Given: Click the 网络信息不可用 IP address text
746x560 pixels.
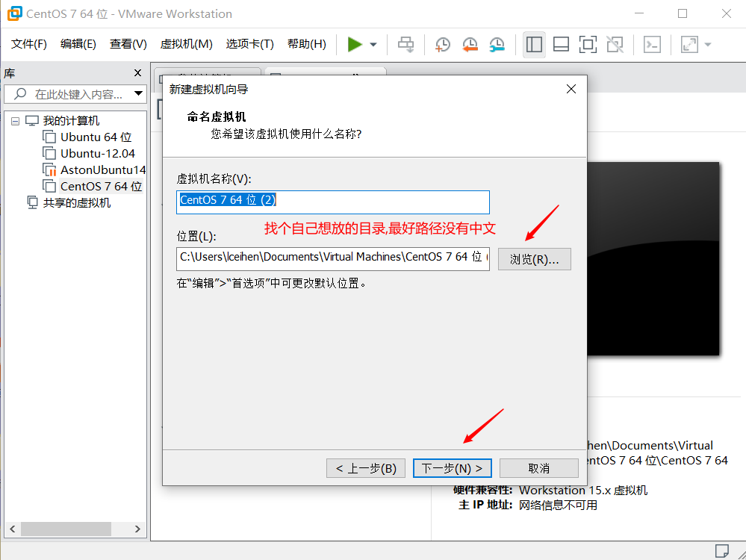Looking at the screenshot, I should (x=558, y=505).
